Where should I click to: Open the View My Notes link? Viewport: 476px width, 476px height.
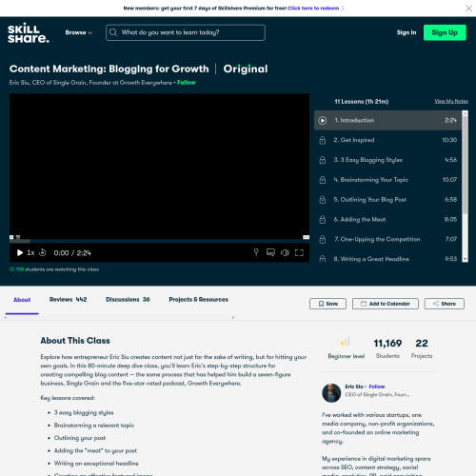451,101
